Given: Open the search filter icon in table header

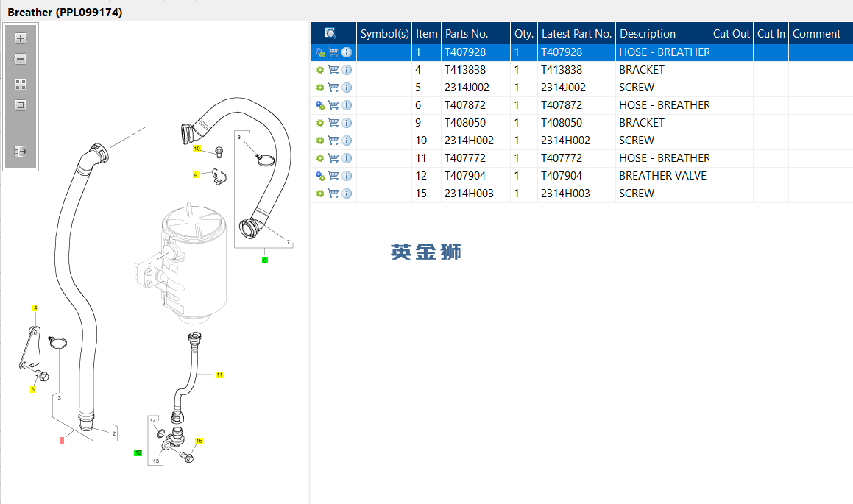Looking at the screenshot, I should (x=330, y=34).
